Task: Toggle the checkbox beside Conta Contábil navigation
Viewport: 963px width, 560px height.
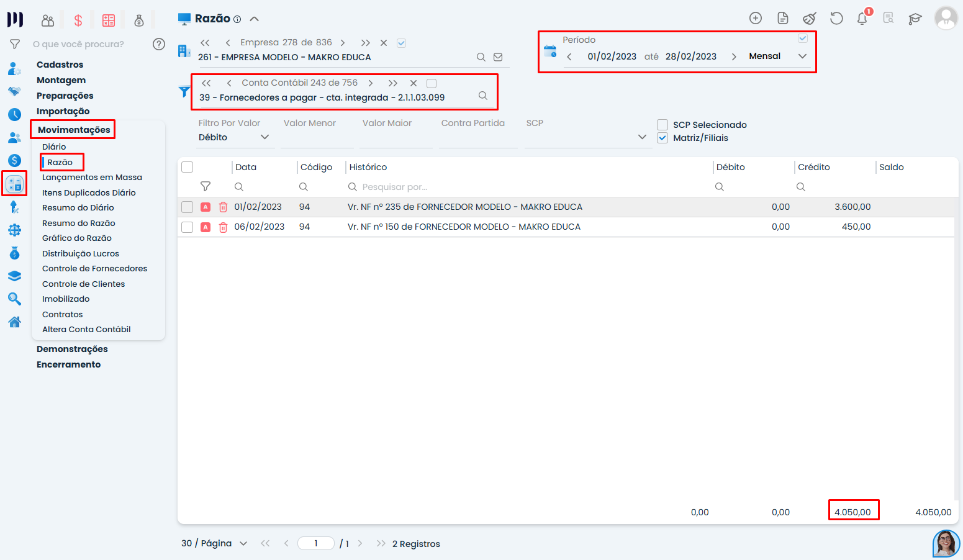Action: click(x=432, y=83)
